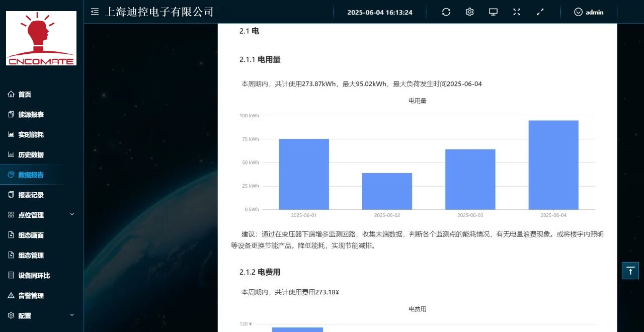
Task: Navigate to 历史数据
Action: (x=31, y=155)
